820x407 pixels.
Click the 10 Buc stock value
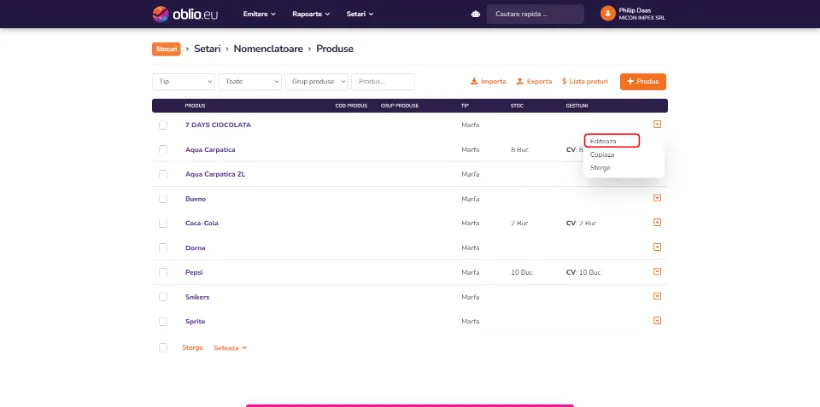coord(521,273)
